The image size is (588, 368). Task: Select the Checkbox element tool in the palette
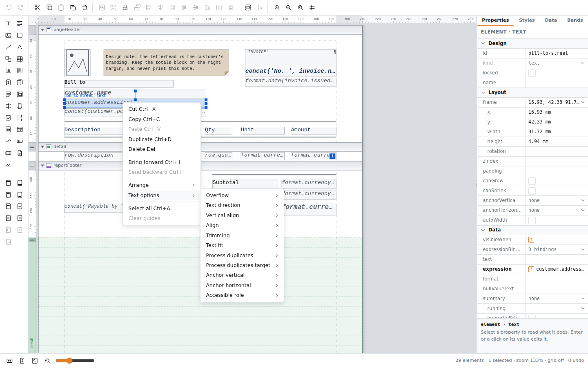pos(8,118)
